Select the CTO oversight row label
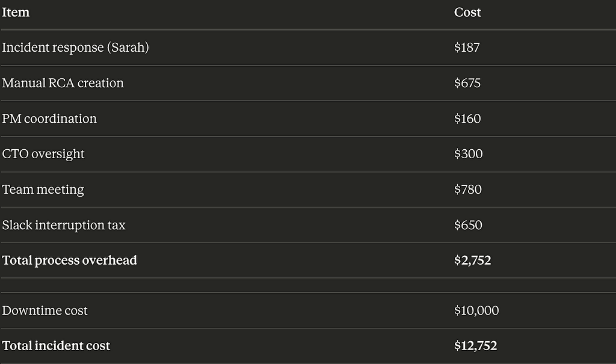616x364 pixels. coord(43,154)
